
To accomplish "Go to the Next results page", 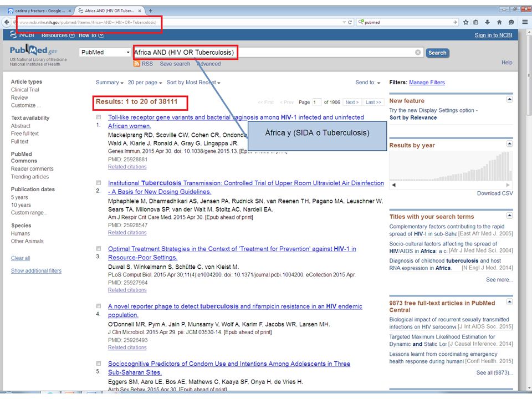I will (352, 102).
